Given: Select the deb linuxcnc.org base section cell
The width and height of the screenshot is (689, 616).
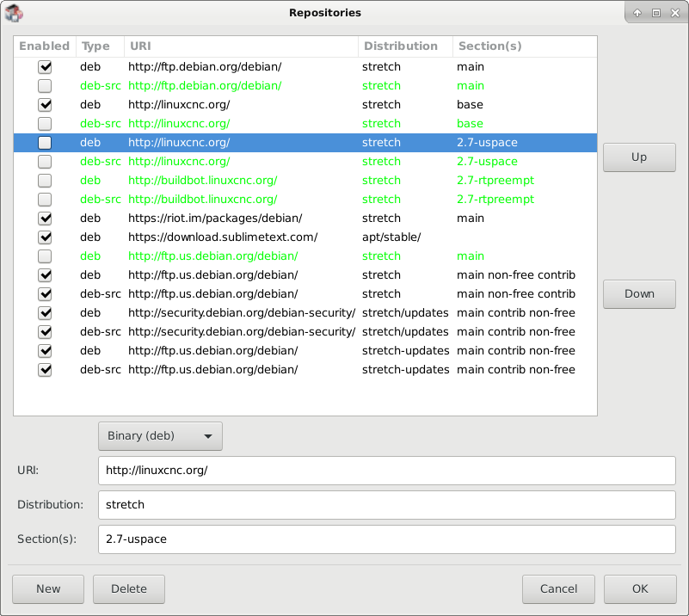Looking at the screenshot, I should pos(470,105).
